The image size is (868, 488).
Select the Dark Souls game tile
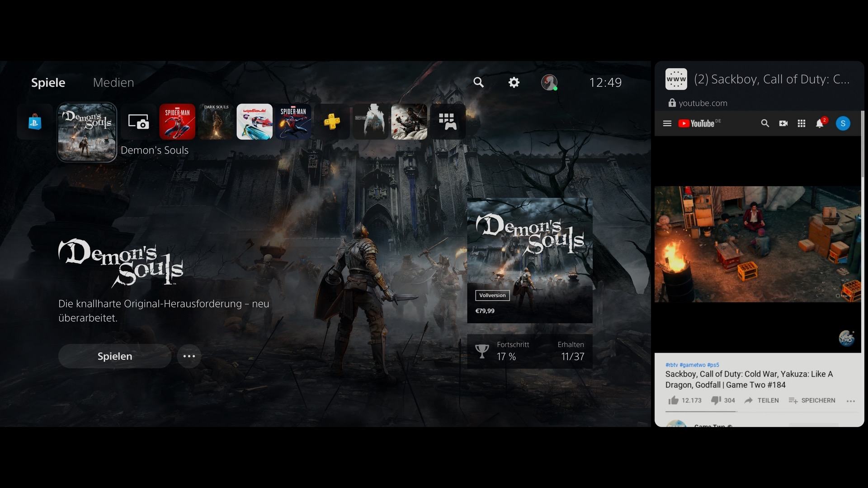pos(216,122)
